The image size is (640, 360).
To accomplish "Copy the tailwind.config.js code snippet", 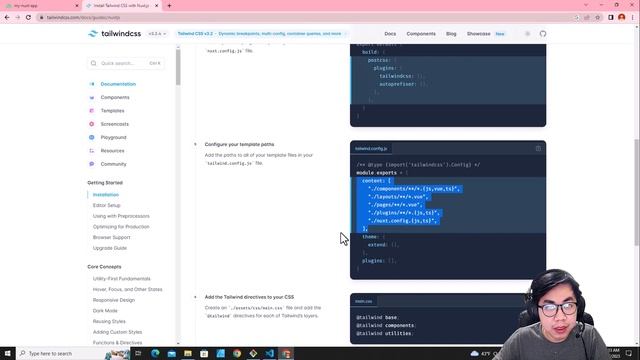I will (538, 149).
